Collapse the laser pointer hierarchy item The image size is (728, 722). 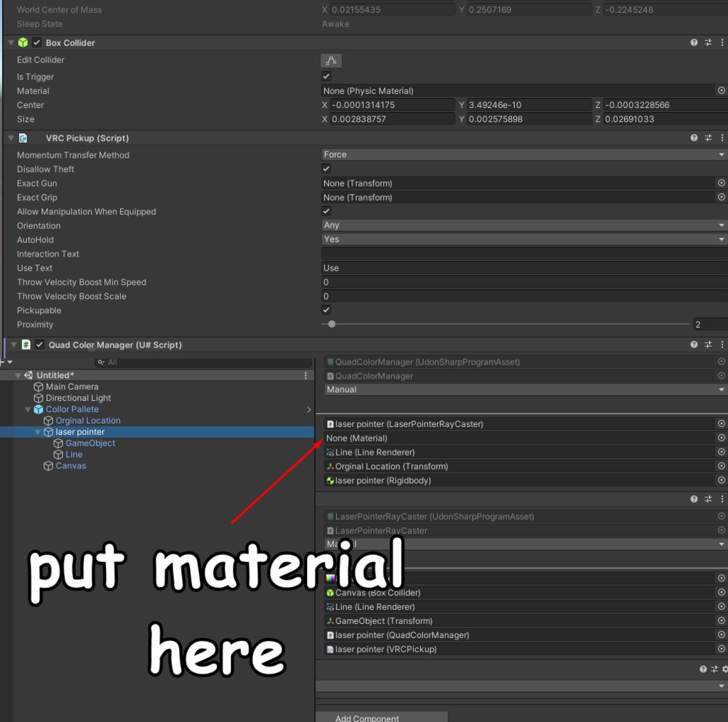click(x=36, y=431)
